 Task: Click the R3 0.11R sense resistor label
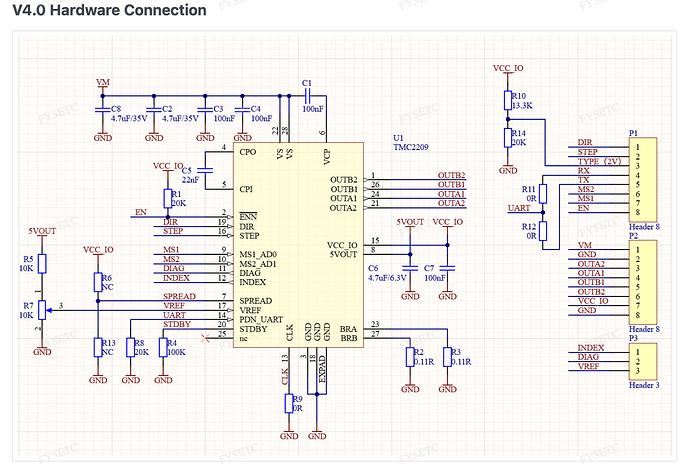461,357
